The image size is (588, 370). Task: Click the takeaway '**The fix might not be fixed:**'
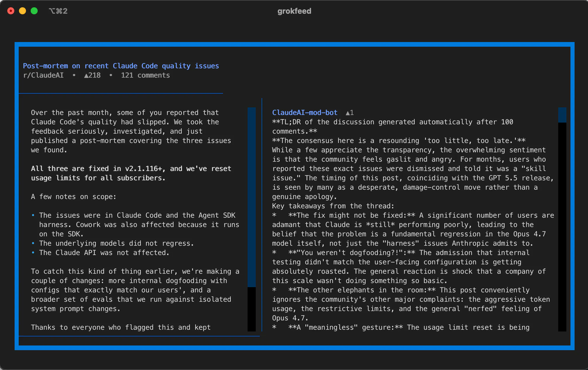tap(352, 215)
